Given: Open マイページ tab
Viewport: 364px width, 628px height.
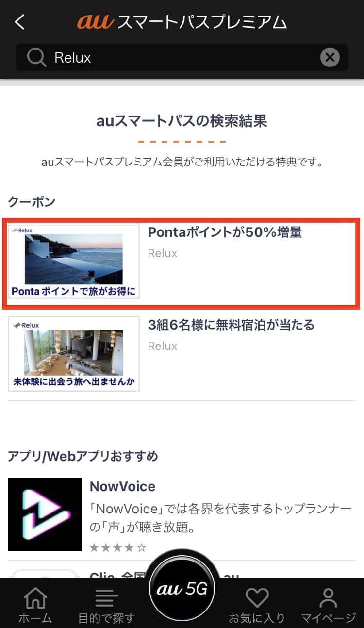Looking at the screenshot, I should (x=329, y=605).
